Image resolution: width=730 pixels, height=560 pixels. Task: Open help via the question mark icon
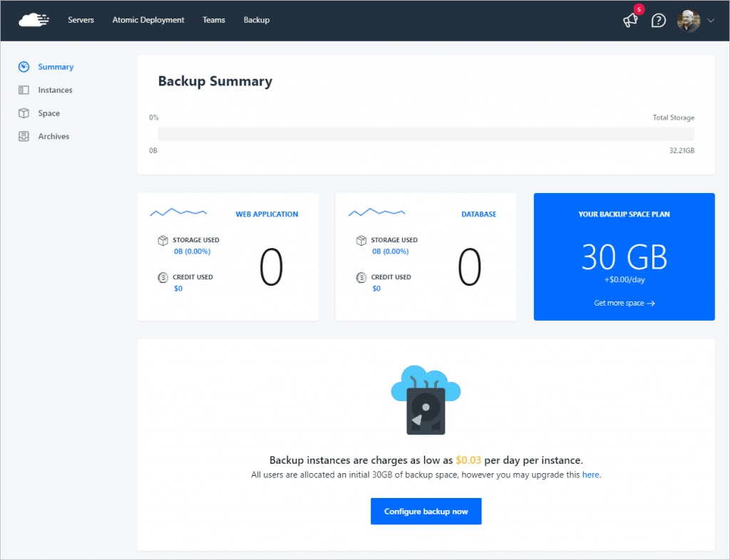658,21
